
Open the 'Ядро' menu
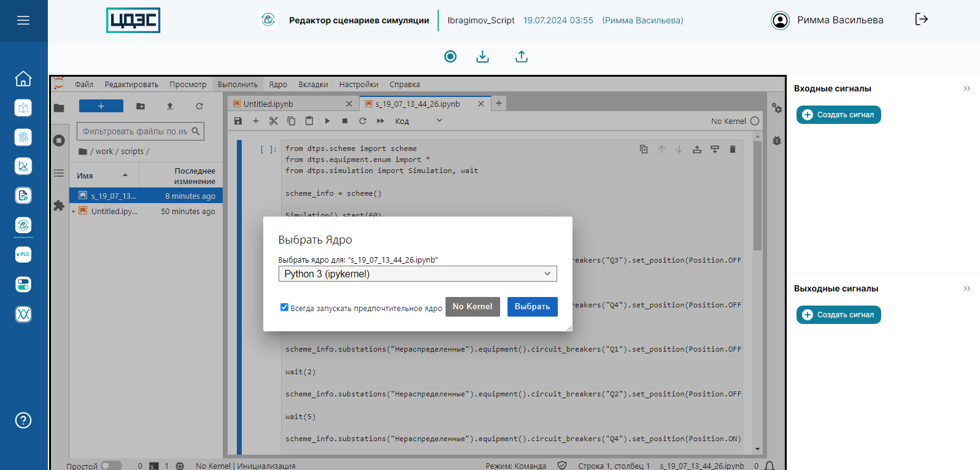pos(278,85)
